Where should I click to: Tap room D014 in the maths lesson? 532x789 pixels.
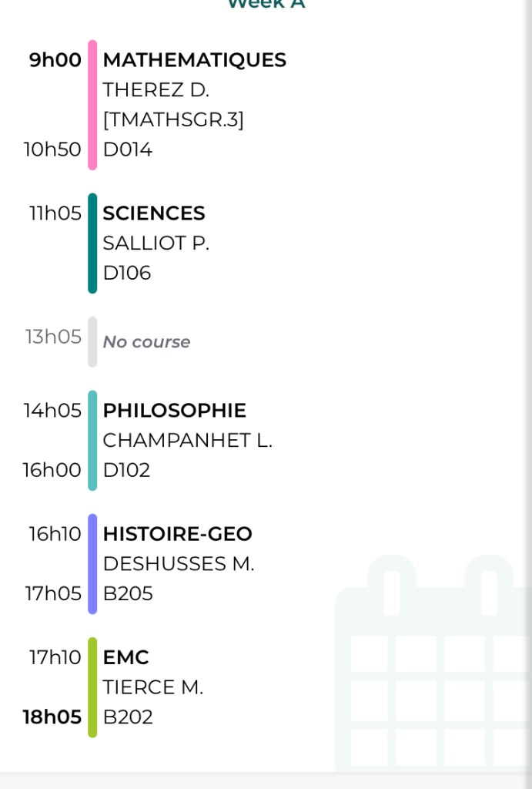pyautogui.click(x=128, y=149)
